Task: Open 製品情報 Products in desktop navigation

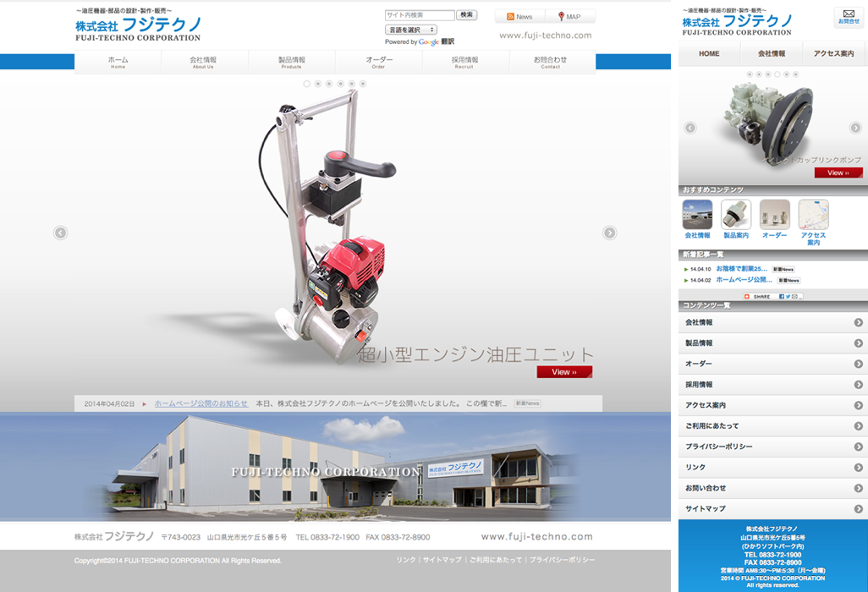Action: [x=291, y=63]
